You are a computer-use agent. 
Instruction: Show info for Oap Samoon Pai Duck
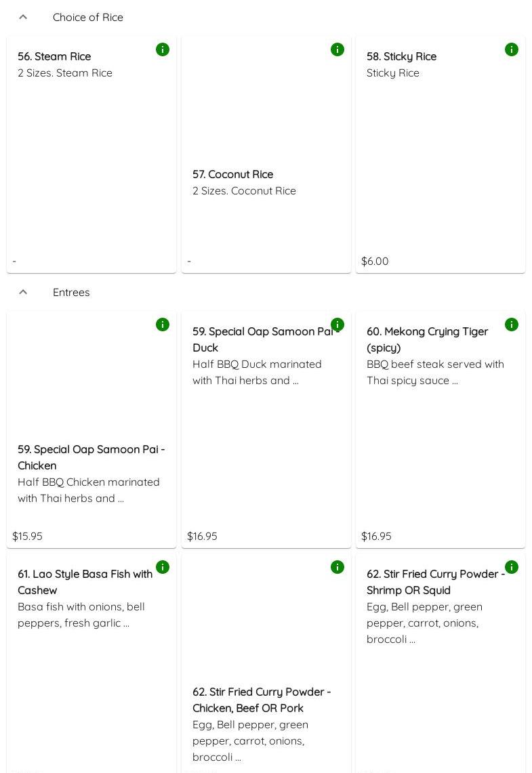[x=337, y=325]
